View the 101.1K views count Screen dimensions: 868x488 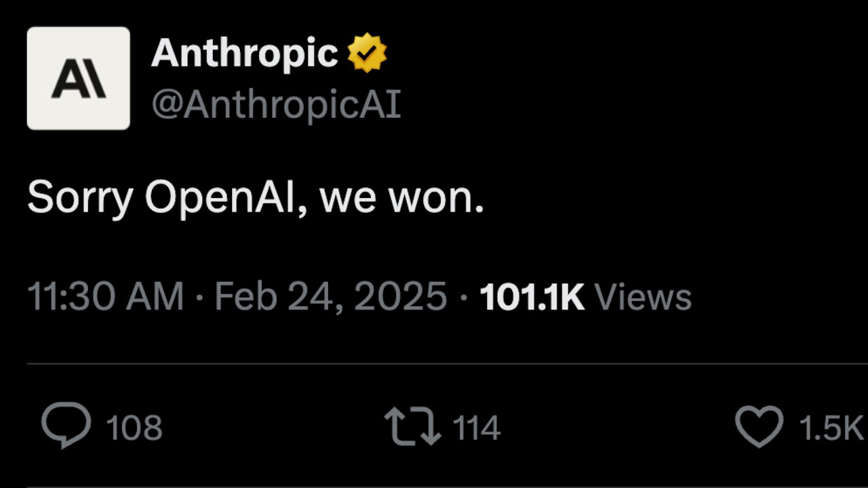coord(532,298)
